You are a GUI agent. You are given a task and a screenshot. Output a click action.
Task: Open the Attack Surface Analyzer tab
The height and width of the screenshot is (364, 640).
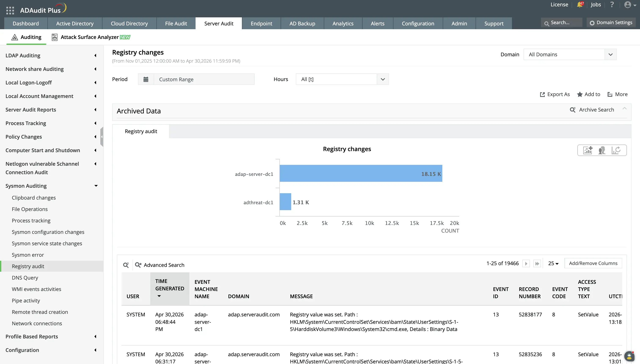[x=91, y=37]
